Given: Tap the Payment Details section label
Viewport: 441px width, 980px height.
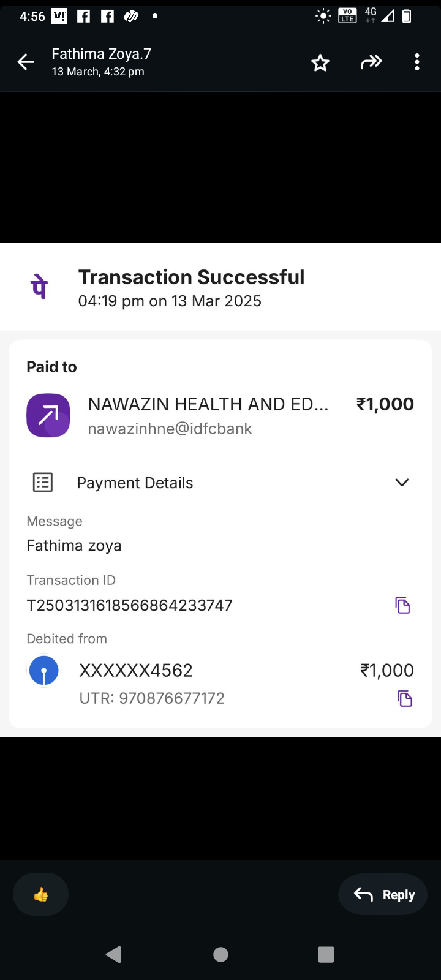Looking at the screenshot, I should 135,483.
